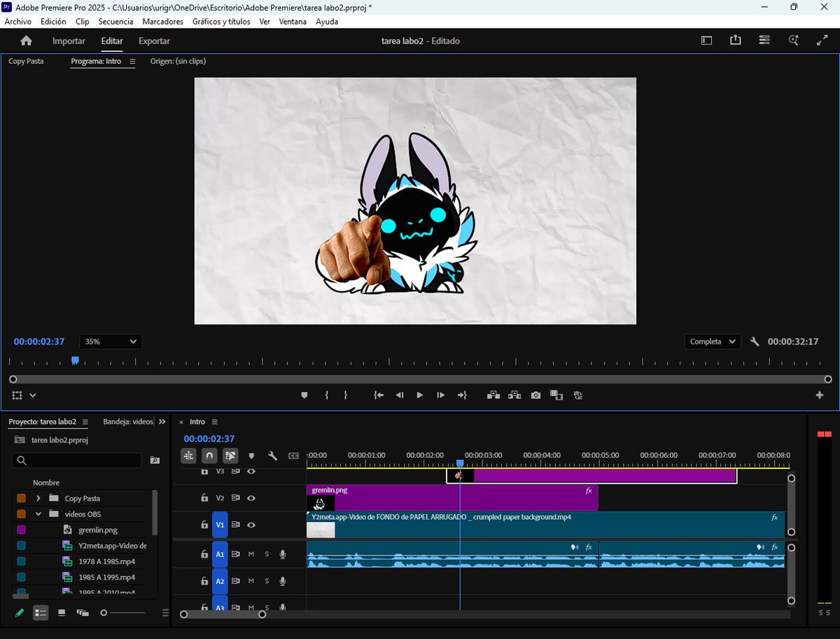Open the Archivo menu
Screen dimensions: 840x639
[x=17, y=22]
